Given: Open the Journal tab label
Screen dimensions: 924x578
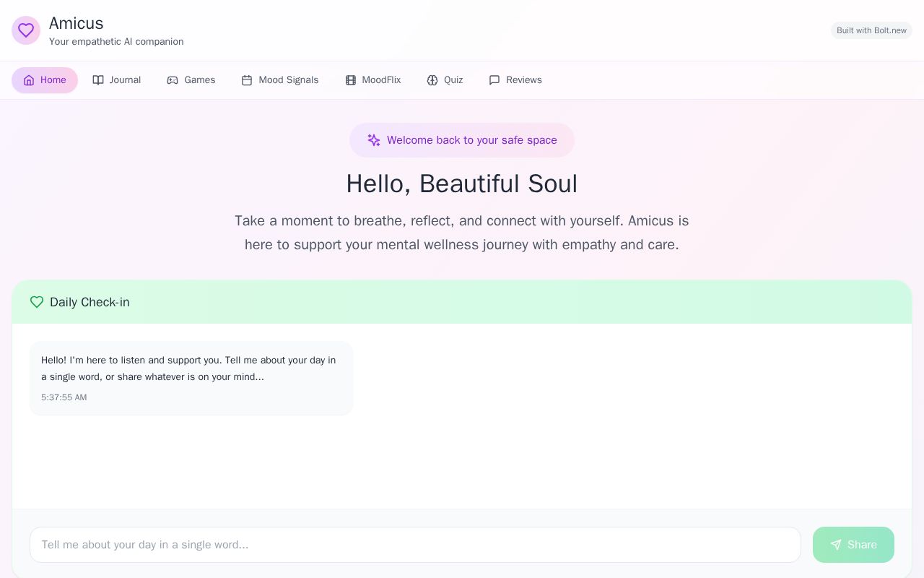Looking at the screenshot, I should click(125, 80).
